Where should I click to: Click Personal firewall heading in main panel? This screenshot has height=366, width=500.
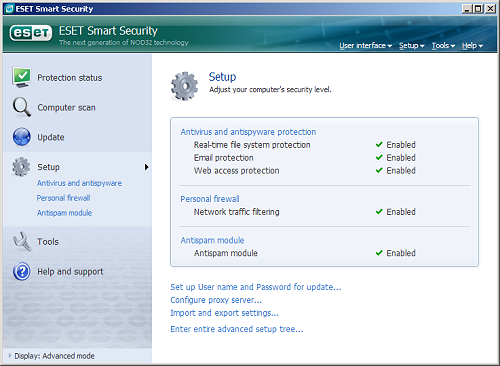pos(210,199)
